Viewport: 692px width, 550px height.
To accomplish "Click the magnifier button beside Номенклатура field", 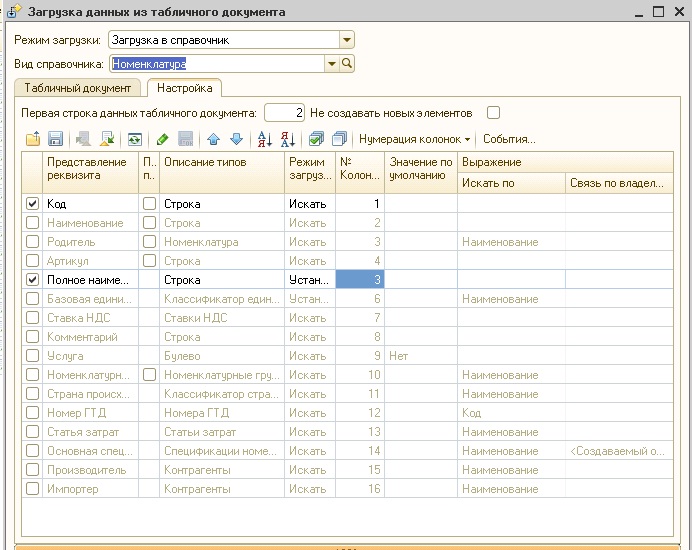I will coord(347,64).
